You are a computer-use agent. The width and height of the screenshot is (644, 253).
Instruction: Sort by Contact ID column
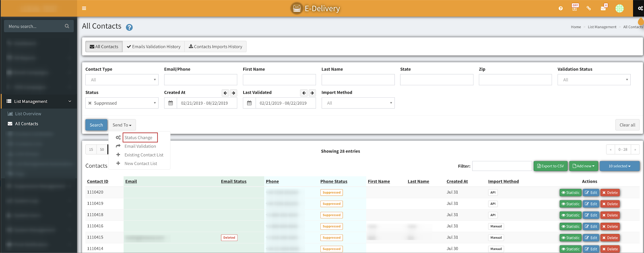point(98,182)
